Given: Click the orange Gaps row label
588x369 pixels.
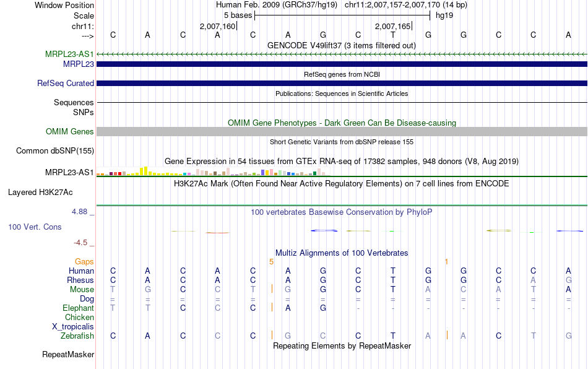Looking at the screenshot, I should (84, 261).
